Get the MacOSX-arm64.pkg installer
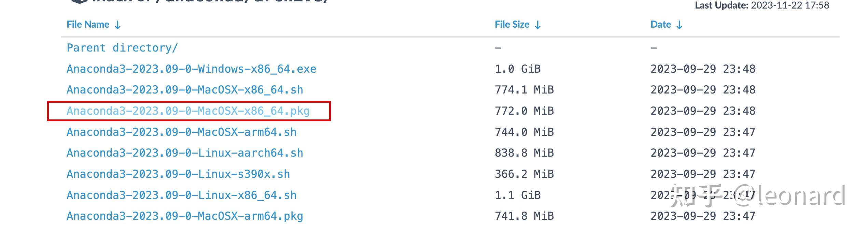The width and height of the screenshot is (868, 230). 185,216
